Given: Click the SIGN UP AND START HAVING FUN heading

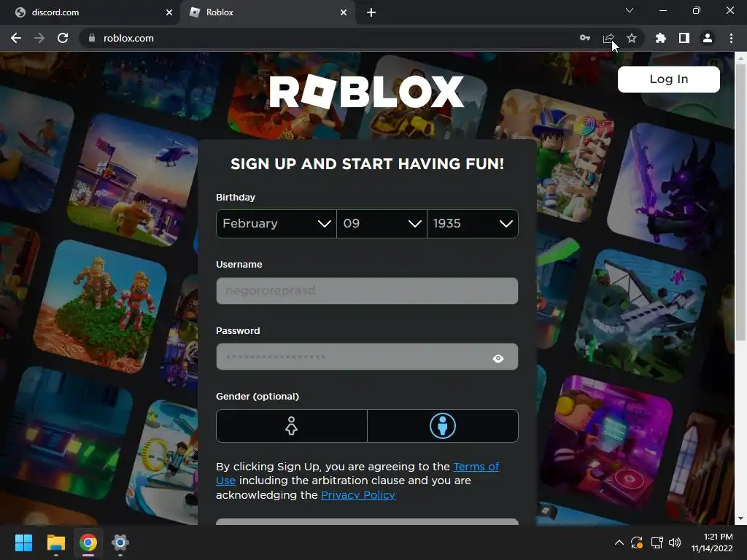Looking at the screenshot, I should click(367, 164).
